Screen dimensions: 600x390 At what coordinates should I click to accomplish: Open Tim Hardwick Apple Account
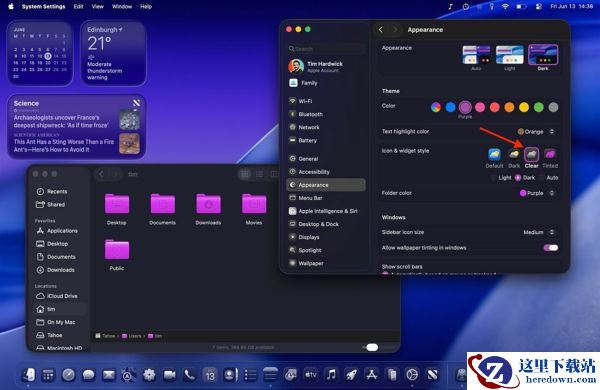tap(325, 67)
